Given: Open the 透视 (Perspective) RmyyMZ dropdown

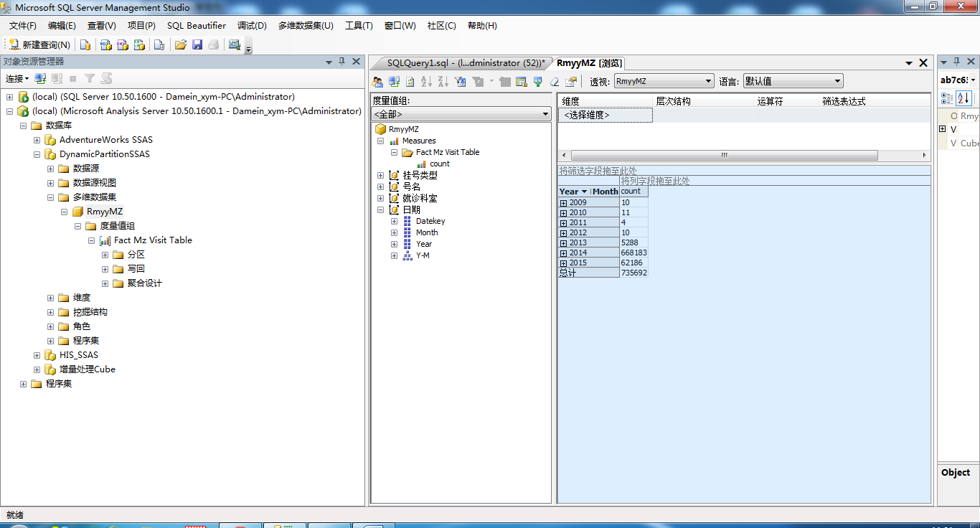Looking at the screenshot, I should [664, 81].
